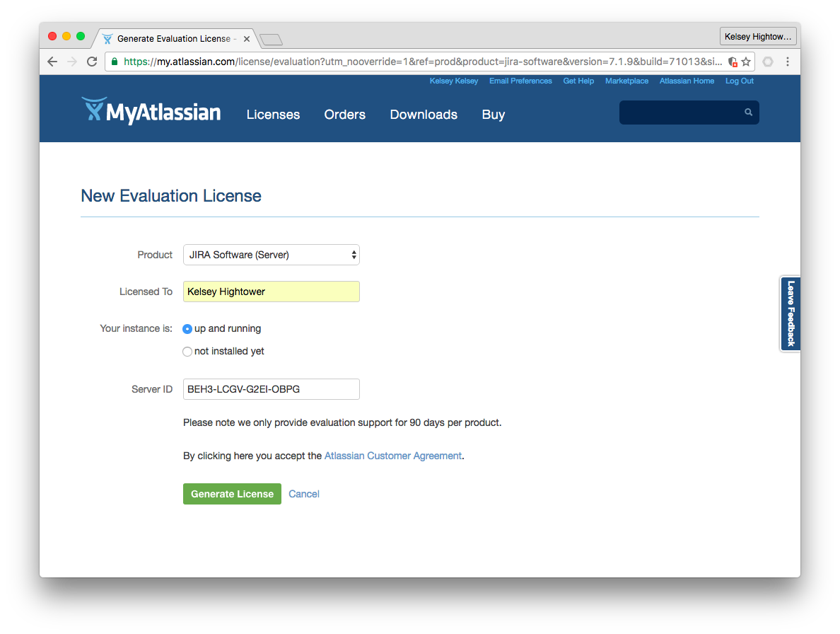Focus the Server ID input field
Screen dimensions: 840x634
tap(271, 389)
